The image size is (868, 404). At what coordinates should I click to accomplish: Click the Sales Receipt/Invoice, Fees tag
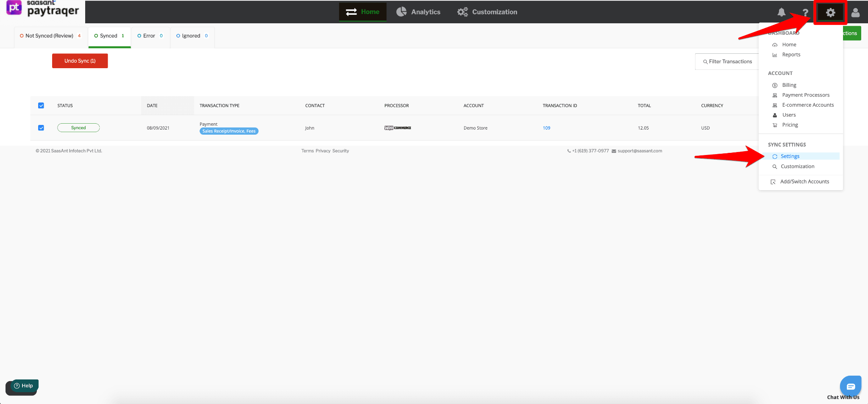(x=229, y=131)
